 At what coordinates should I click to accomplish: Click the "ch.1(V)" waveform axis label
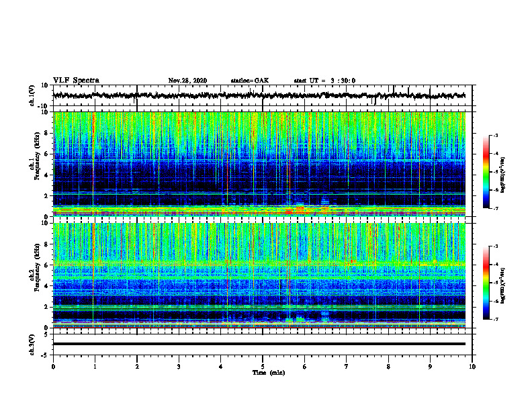click(x=32, y=96)
